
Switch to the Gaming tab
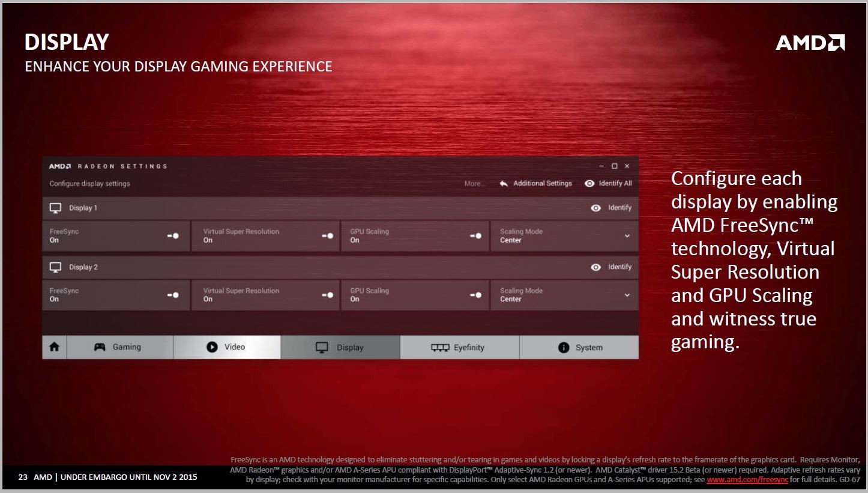coord(119,347)
